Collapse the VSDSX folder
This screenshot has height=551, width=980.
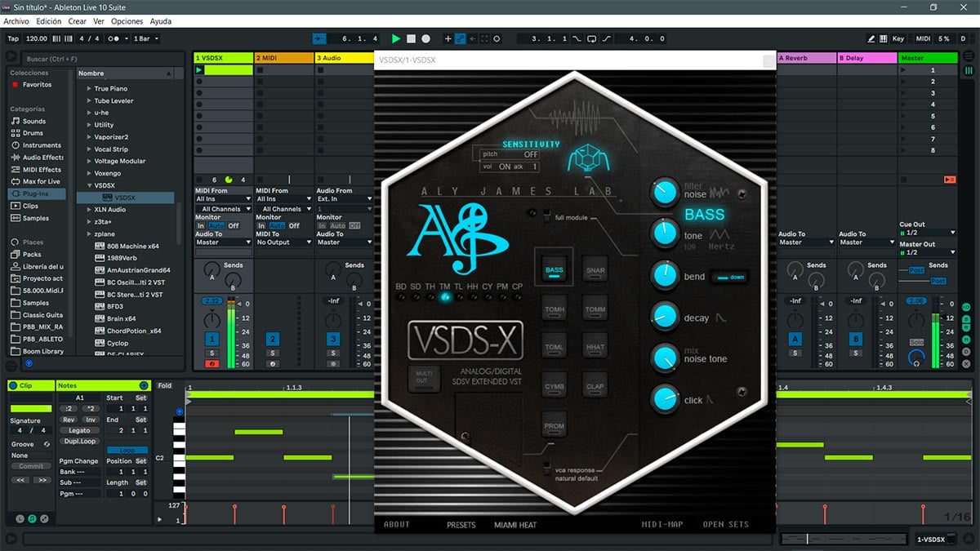coord(90,185)
